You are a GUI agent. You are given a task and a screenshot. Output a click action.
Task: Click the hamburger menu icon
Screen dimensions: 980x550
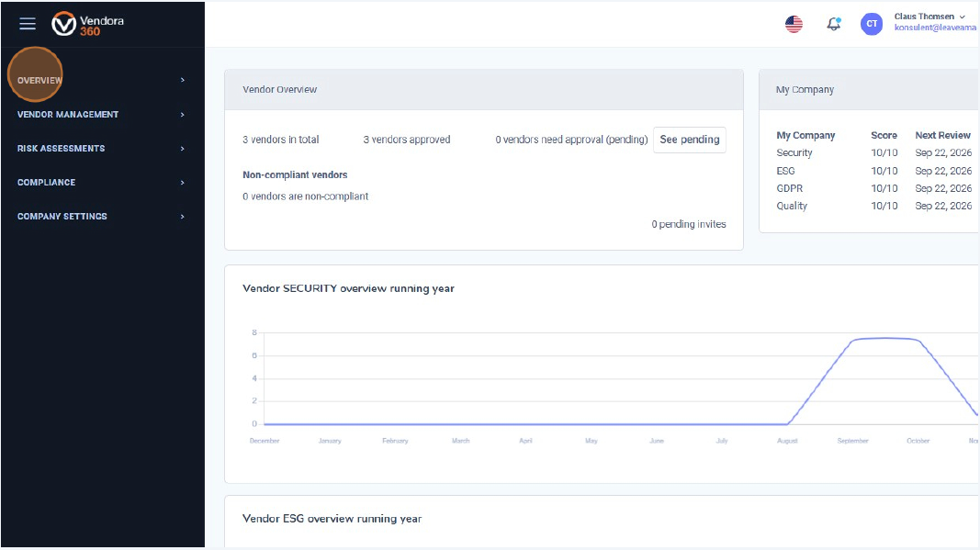click(28, 23)
